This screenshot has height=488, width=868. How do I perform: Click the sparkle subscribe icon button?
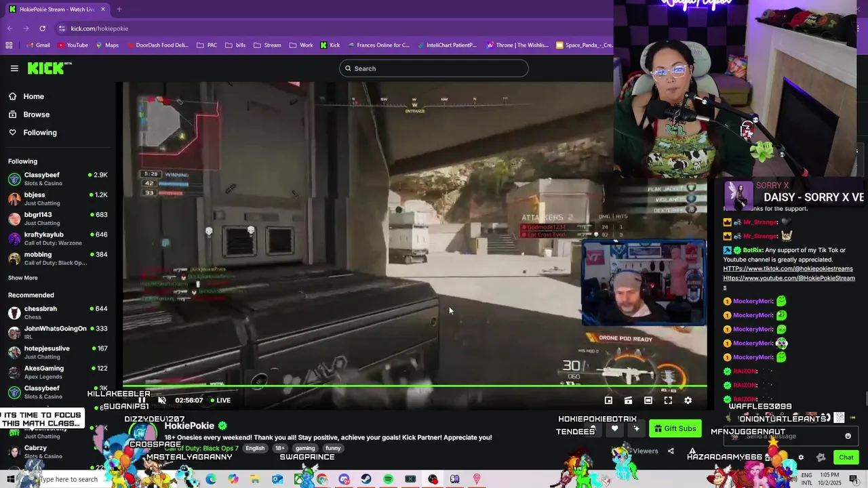click(636, 428)
